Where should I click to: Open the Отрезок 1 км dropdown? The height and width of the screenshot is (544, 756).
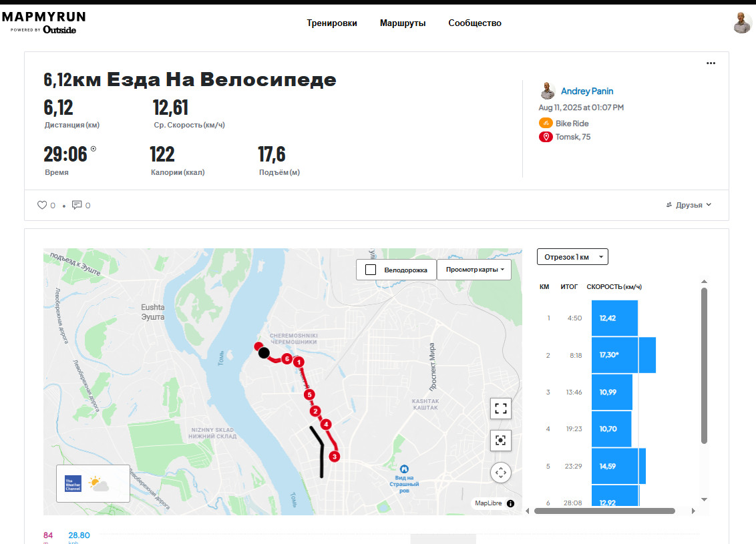[x=572, y=257]
